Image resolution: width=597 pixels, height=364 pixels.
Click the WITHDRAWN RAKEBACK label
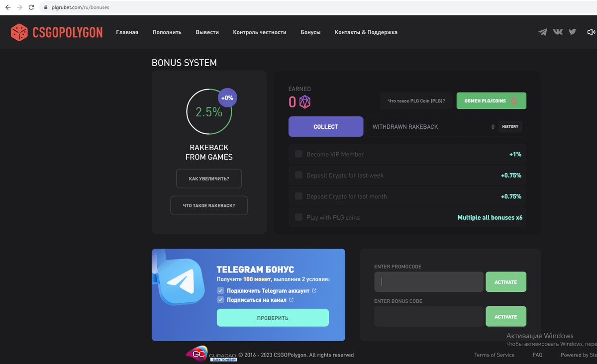(x=405, y=127)
